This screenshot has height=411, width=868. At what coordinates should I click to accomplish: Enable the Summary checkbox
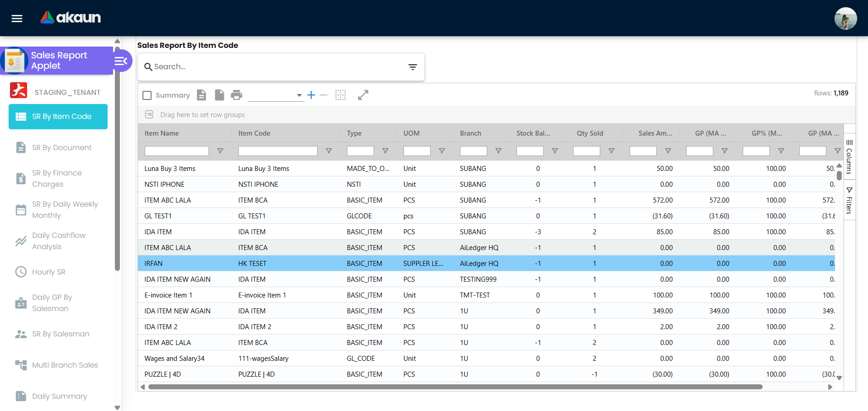pos(147,95)
